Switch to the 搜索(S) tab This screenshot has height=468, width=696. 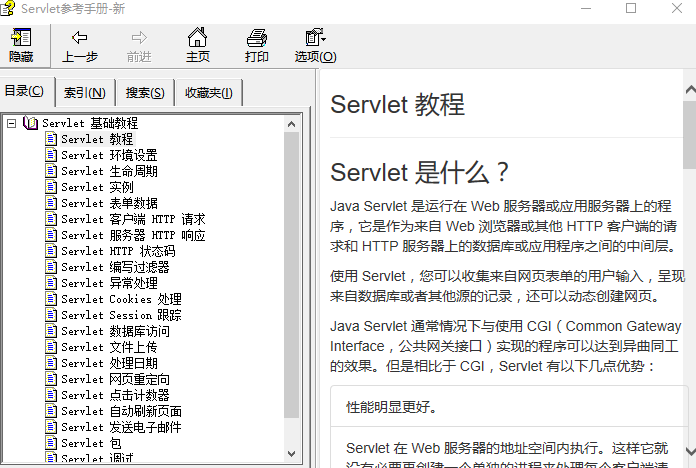145,93
